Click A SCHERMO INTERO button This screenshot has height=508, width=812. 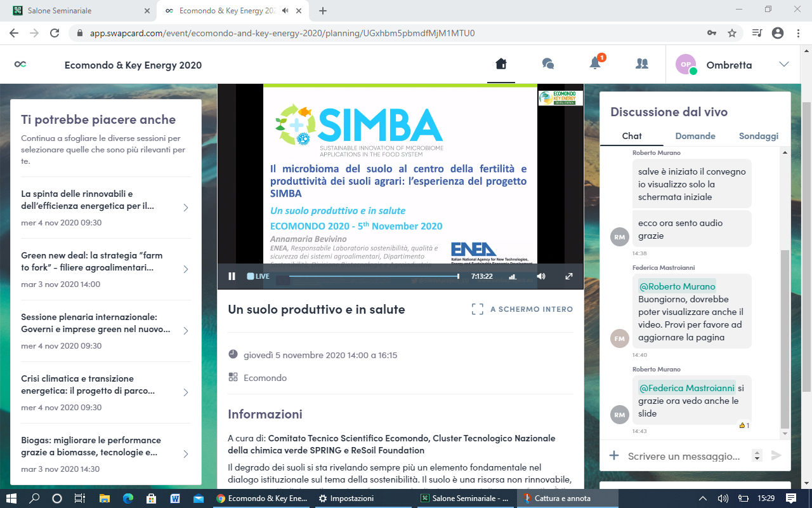(x=522, y=309)
